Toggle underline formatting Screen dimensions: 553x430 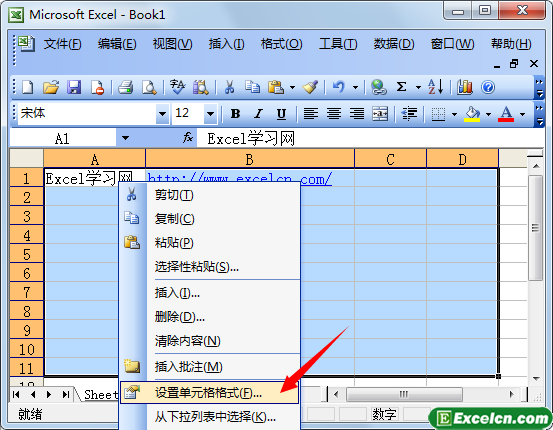click(281, 114)
